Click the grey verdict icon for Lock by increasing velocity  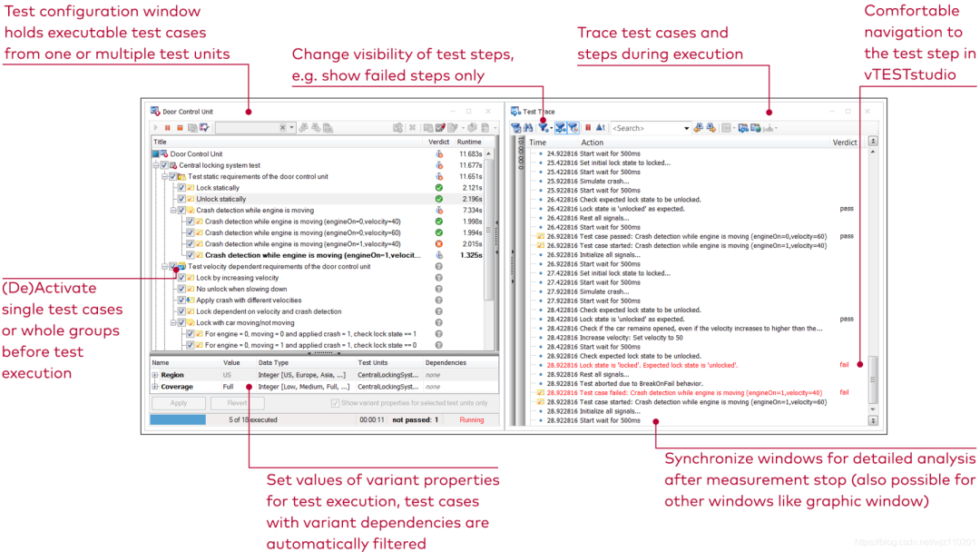(x=439, y=278)
